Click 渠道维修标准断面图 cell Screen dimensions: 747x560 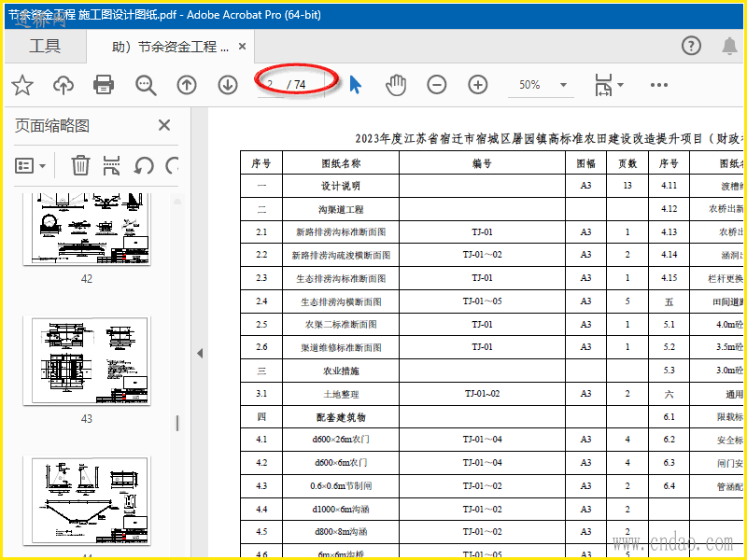point(341,347)
